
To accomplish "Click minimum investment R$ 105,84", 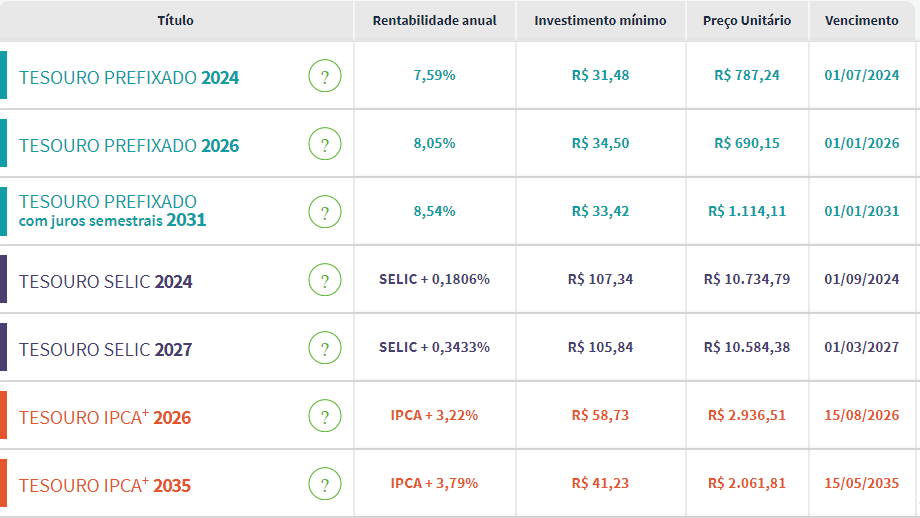I will [x=600, y=347].
